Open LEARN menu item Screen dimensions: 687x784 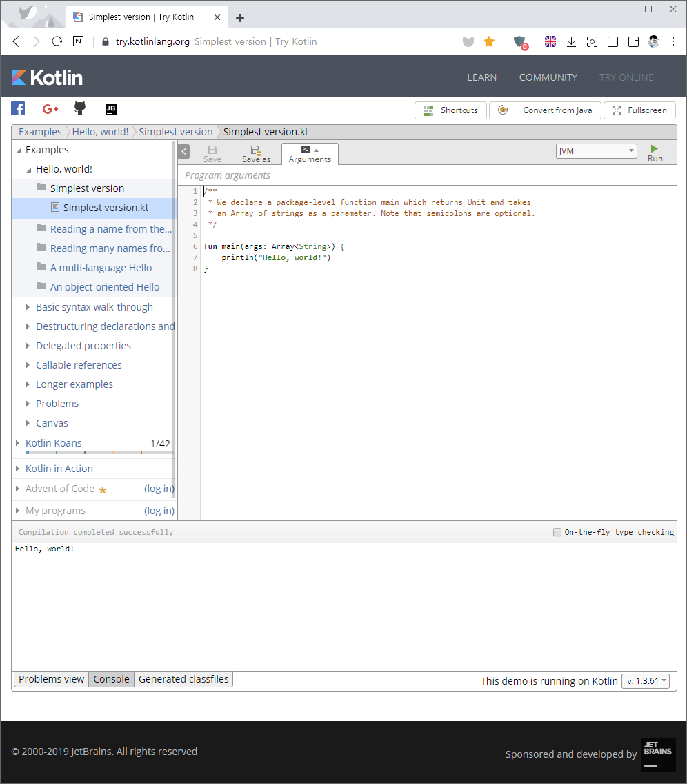tap(482, 77)
